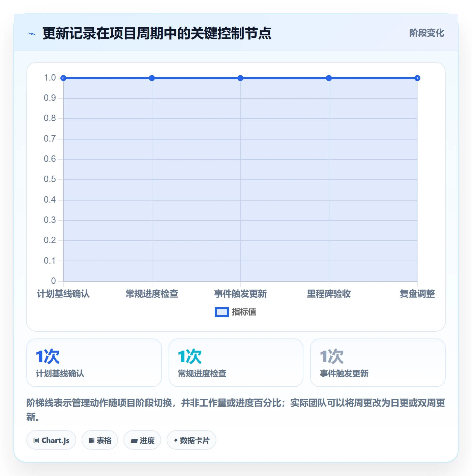Viewport: 472px width, 476px height.
Task: Select the data point above 常规进度检查
Action: point(152,78)
